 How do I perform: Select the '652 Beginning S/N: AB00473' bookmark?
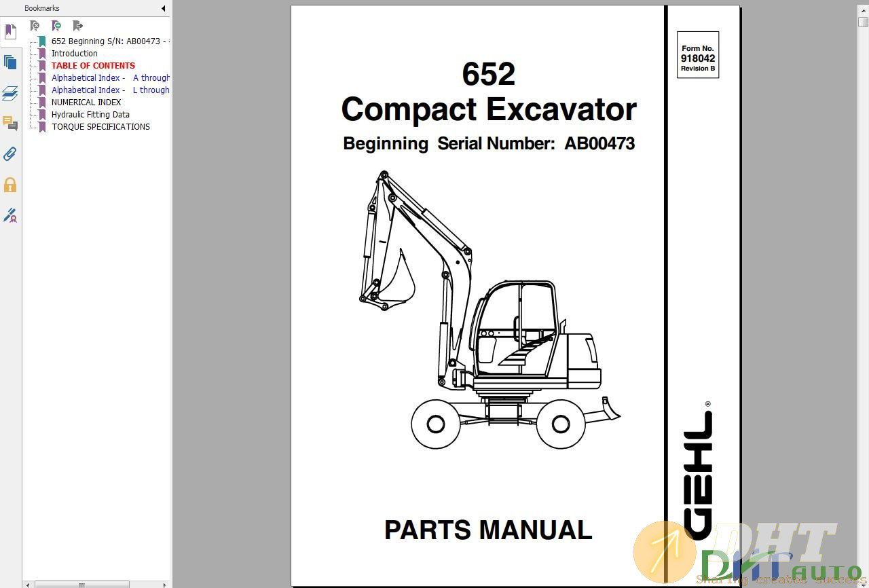(110, 41)
